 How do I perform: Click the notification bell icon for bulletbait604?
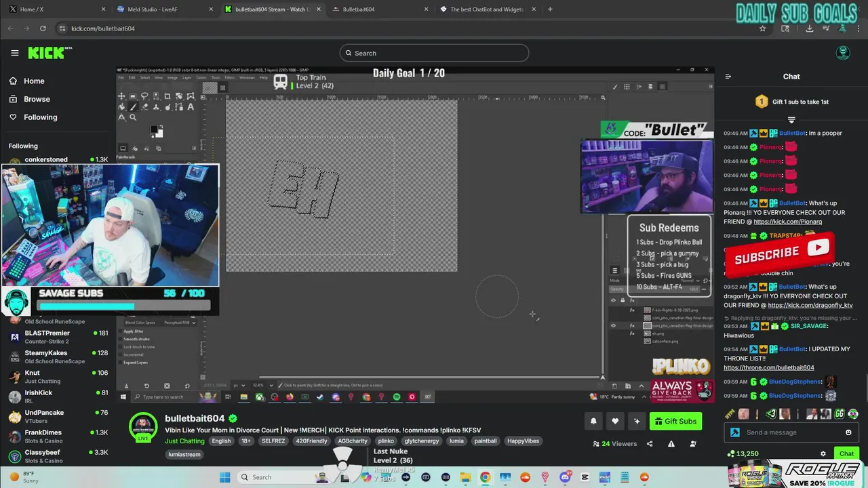pyautogui.click(x=593, y=421)
